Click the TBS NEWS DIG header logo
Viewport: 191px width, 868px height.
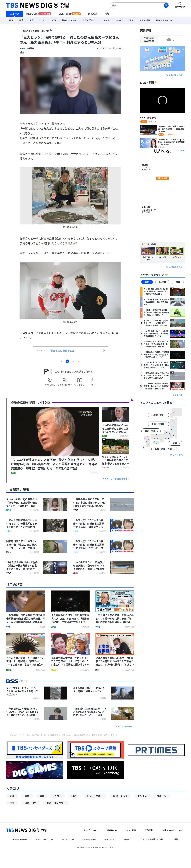[38, 5]
